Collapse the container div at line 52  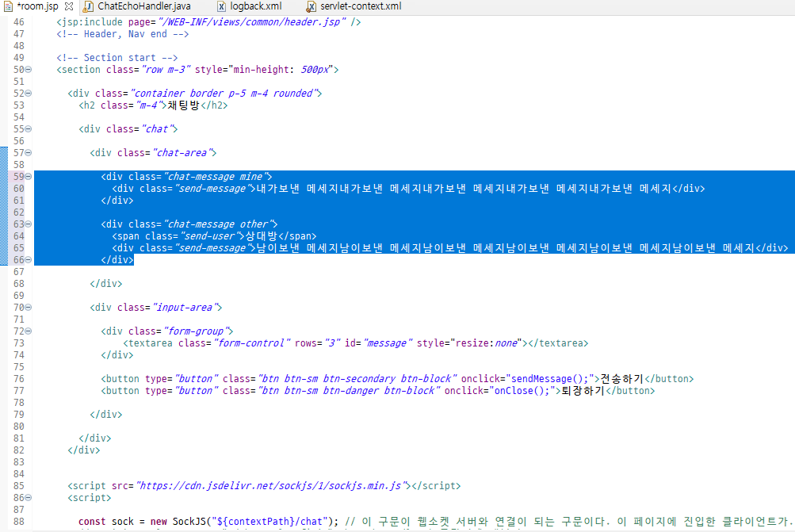tap(29, 94)
